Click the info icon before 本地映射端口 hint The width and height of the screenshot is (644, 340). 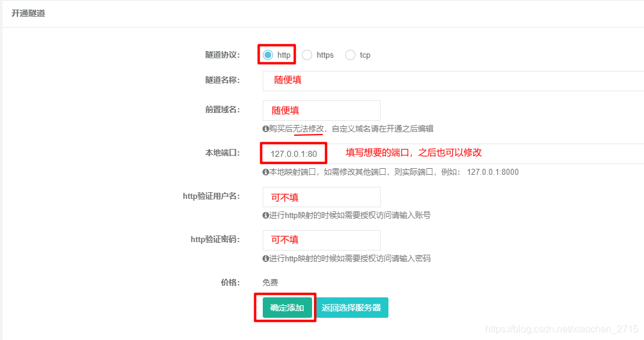265,172
